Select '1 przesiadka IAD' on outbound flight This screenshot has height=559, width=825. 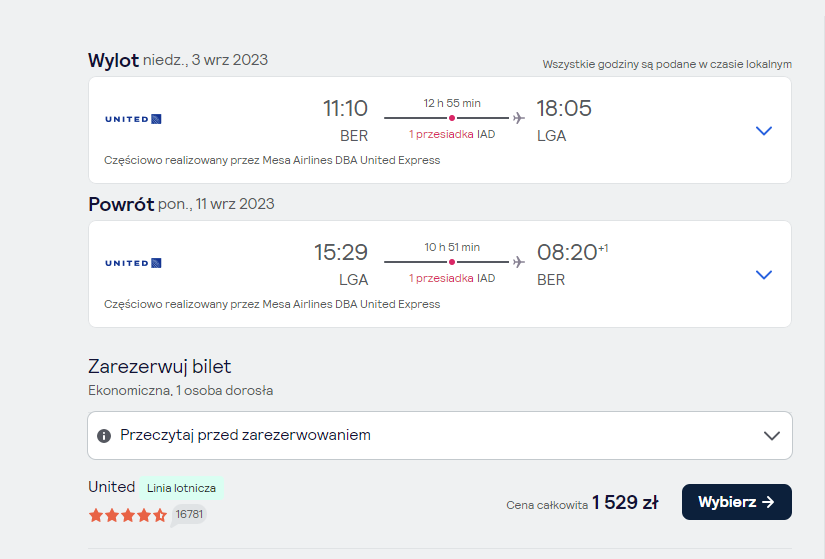pos(452,134)
